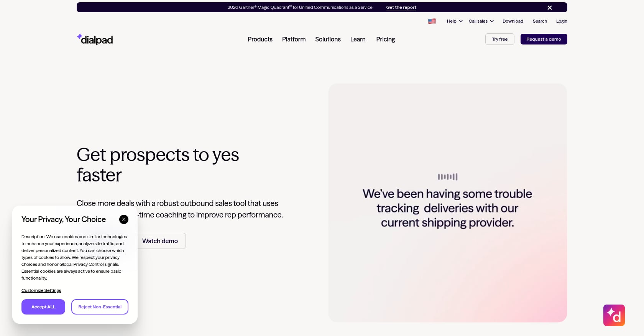Viewport: 644px width, 336px height.
Task: Click the Get the report link
Action: tap(401, 7)
